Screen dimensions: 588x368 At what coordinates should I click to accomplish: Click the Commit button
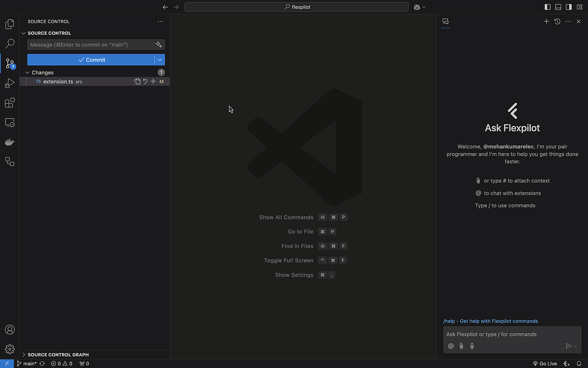(91, 60)
